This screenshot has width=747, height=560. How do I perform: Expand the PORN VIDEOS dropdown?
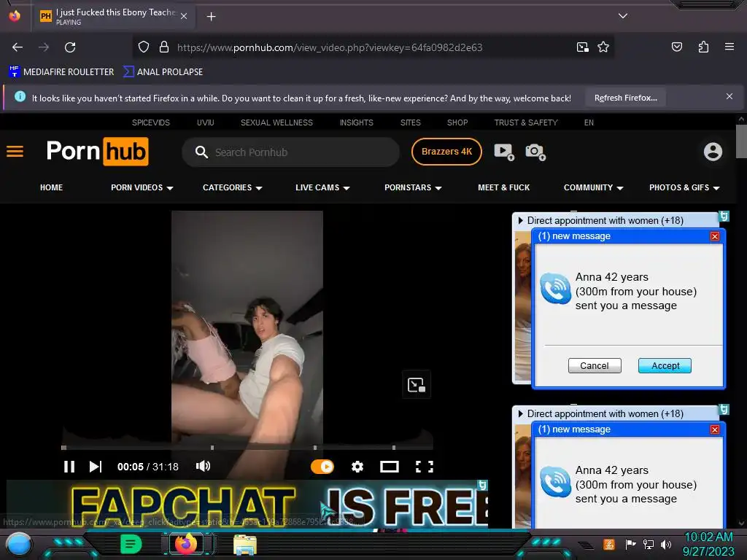(142, 187)
